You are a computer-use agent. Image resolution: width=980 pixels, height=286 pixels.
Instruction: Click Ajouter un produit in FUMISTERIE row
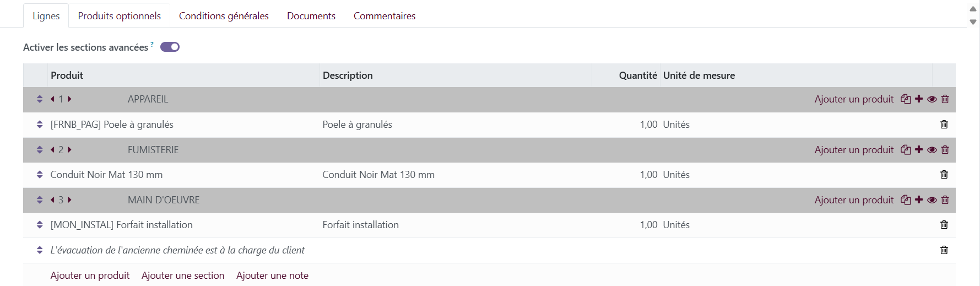pyautogui.click(x=854, y=150)
